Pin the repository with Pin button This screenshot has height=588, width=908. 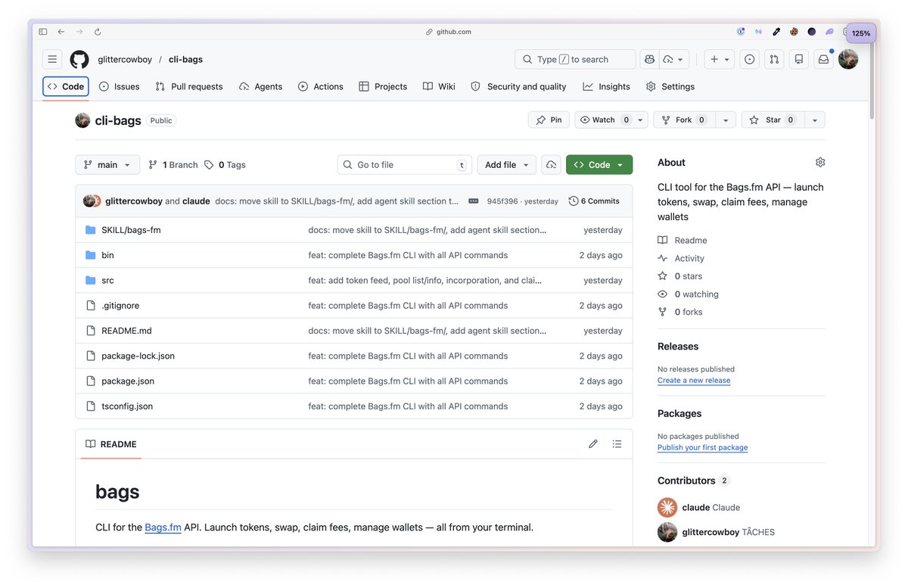click(x=549, y=120)
